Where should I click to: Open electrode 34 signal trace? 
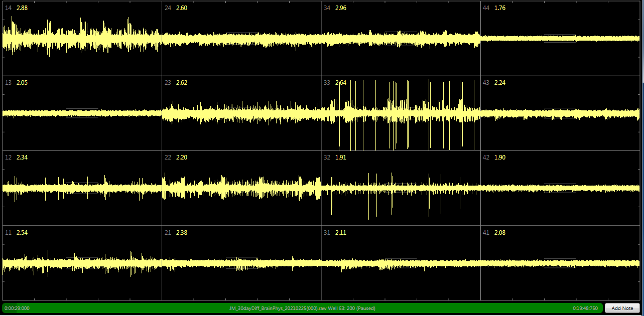401,39
